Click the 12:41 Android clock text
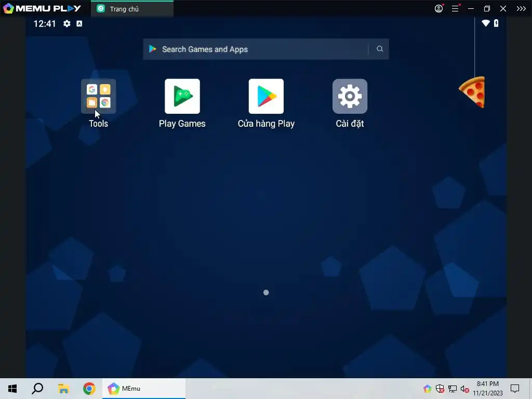532x399 pixels. point(45,23)
